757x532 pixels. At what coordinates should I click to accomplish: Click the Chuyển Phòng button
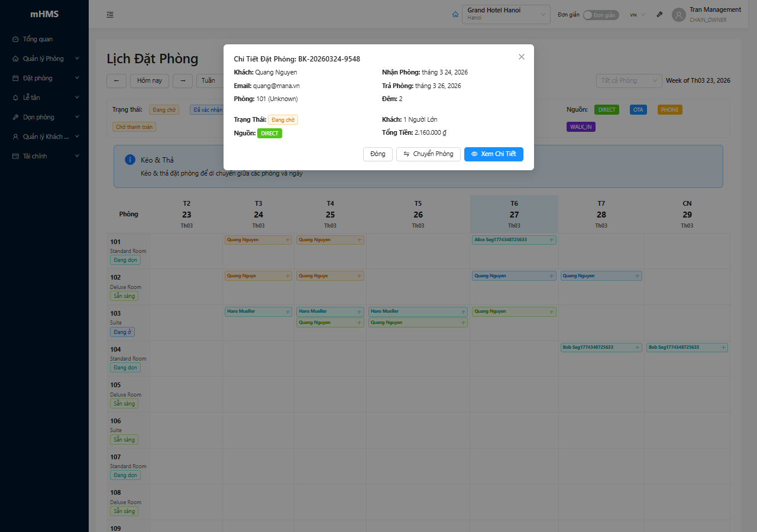coord(428,154)
